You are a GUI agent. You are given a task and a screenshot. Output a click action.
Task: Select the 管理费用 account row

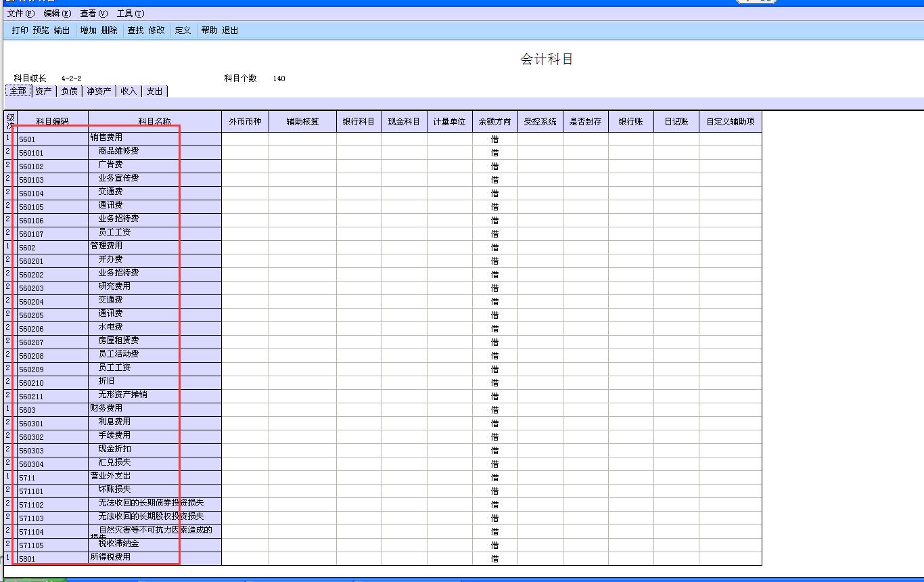click(382, 247)
